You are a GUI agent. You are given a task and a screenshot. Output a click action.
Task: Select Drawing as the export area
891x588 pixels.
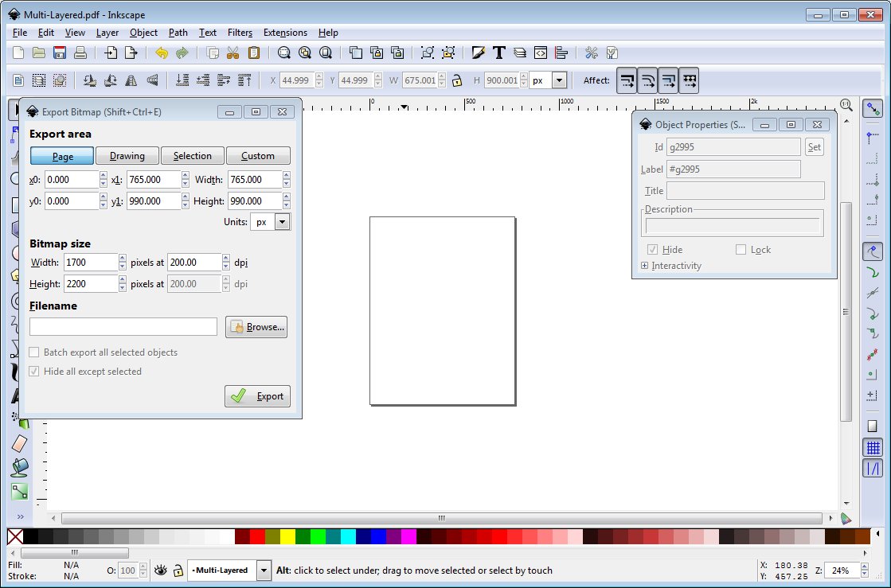[x=127, y=156]
